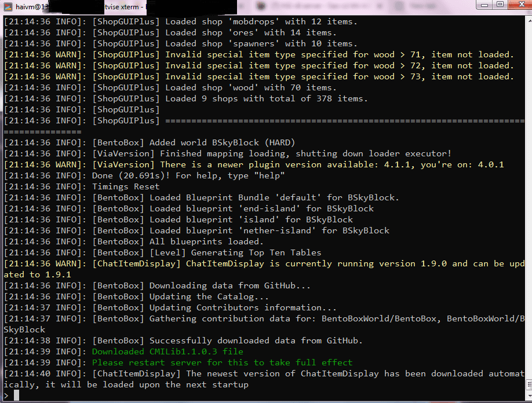
Task: Click "Downloading data from GitHub..." line
Action: point(157,285)
